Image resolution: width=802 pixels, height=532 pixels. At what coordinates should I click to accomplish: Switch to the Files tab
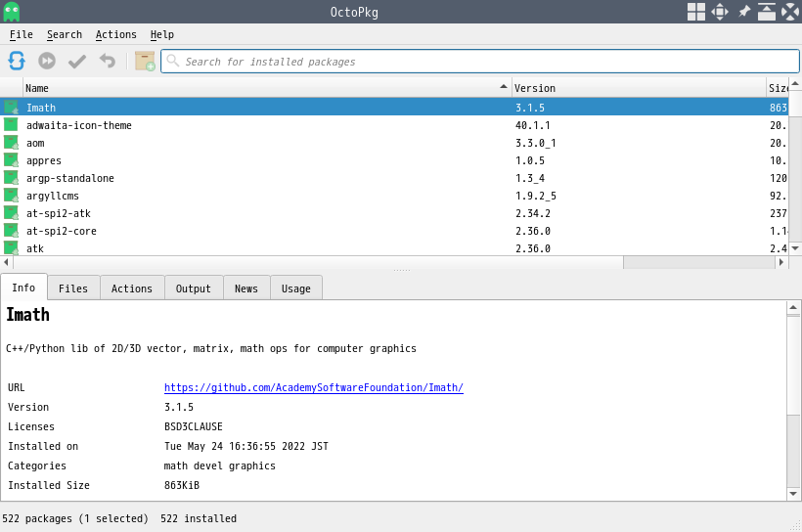73,288
